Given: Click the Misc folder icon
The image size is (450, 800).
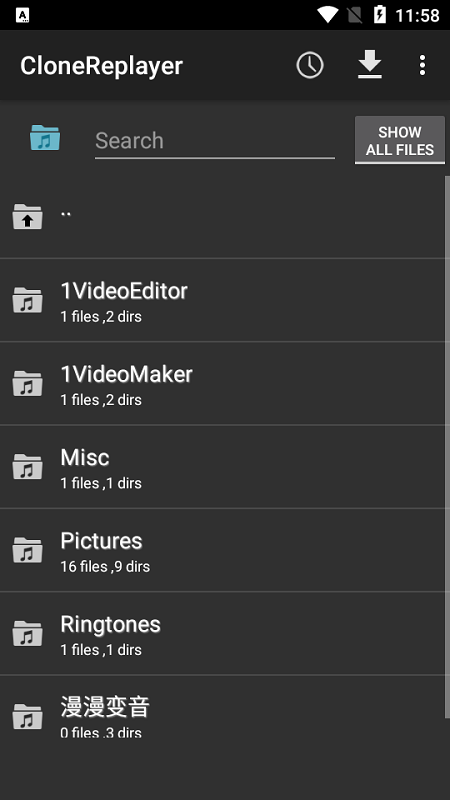Looking at the screenshot, I should [x=27, y=466].
